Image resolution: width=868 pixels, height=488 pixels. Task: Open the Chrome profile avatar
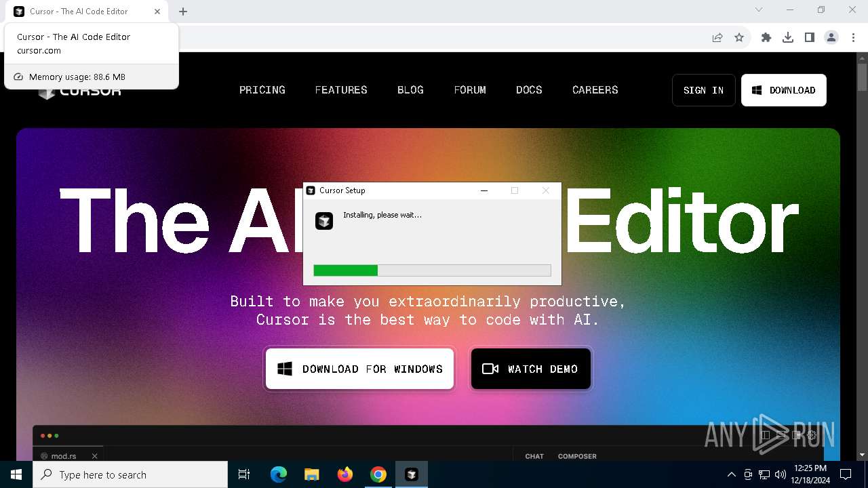point(831,37)
